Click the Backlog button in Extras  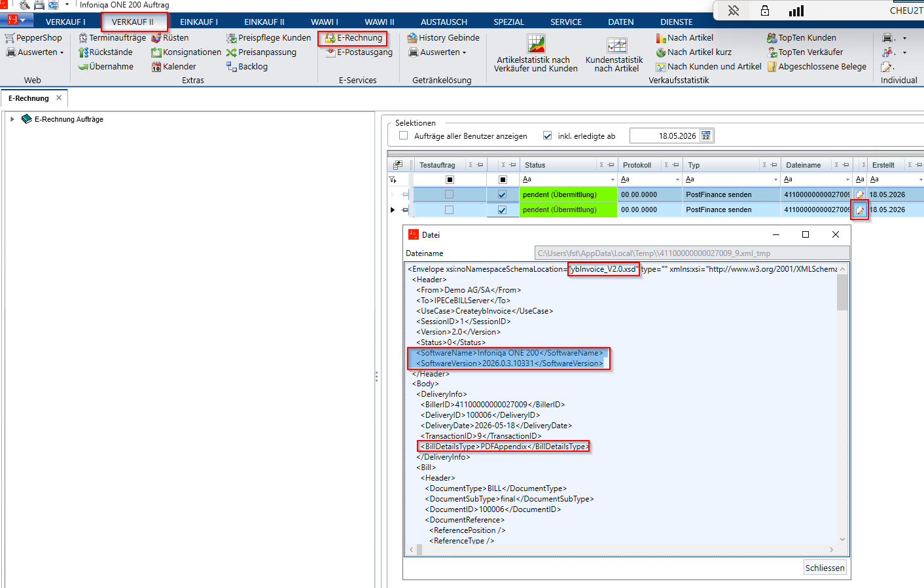tap(247, 67)
